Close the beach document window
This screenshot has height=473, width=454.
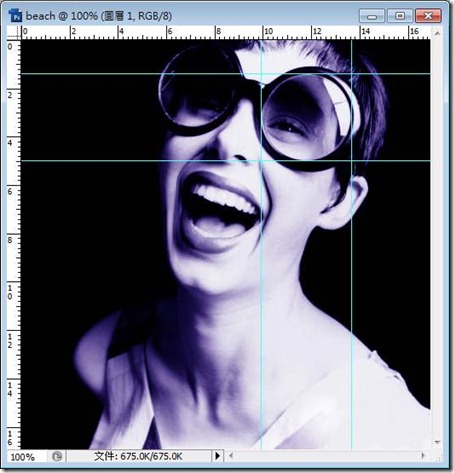(428, 16)
